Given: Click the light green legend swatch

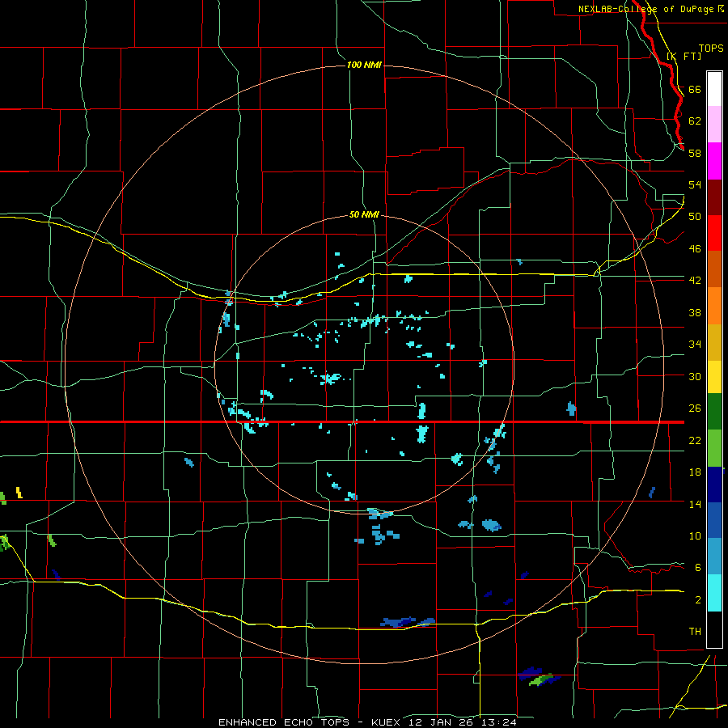Looking at the screenshot, I should click(714, 448).
